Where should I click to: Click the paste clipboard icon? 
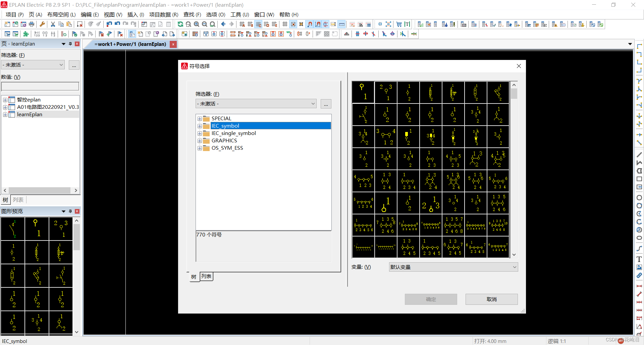[x=69, y=24]
